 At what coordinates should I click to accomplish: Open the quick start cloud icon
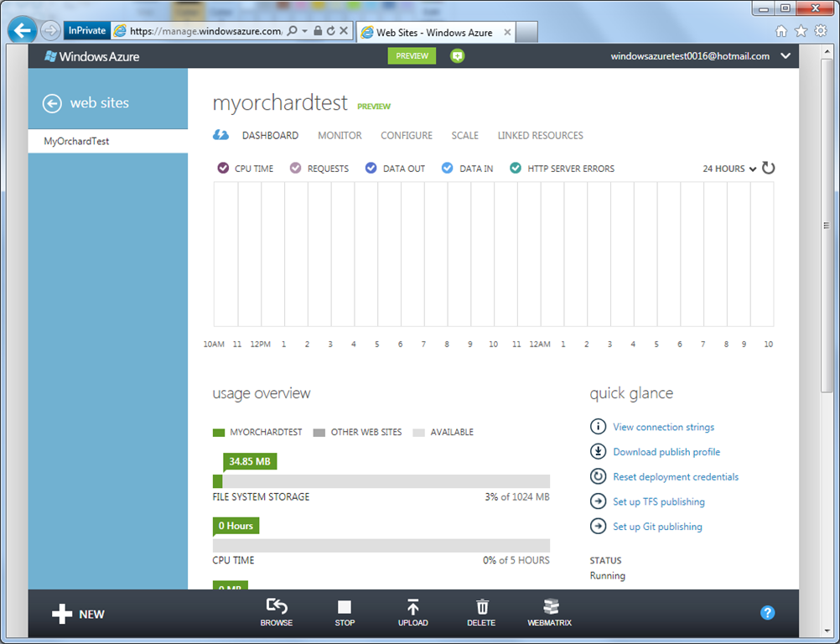pos(221,135)
